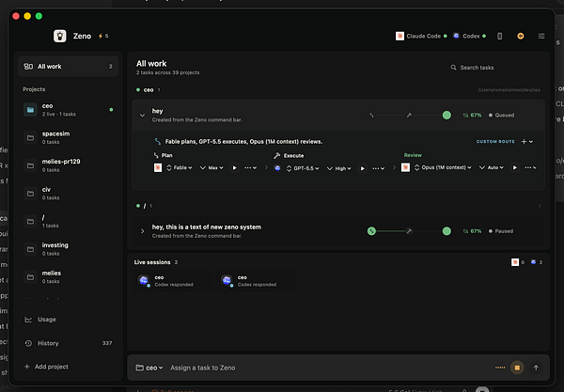Collapse the 'hey' task row chevron
564x392 pixels.
(142, 116)
